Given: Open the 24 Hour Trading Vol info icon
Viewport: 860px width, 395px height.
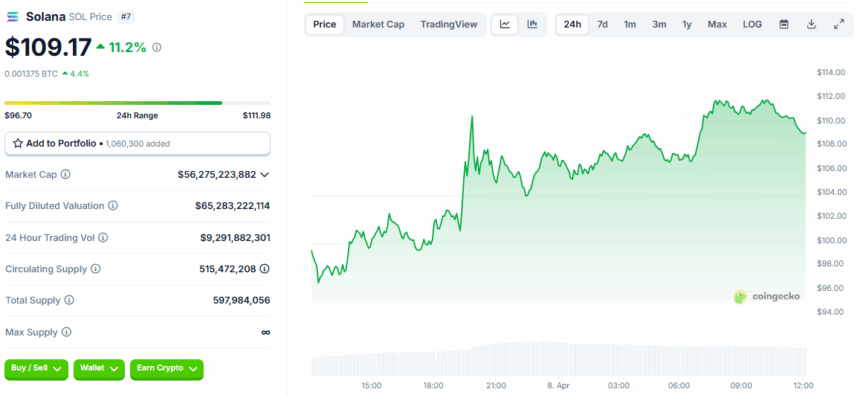Looking at the screenshot, I should coord(103,238).
